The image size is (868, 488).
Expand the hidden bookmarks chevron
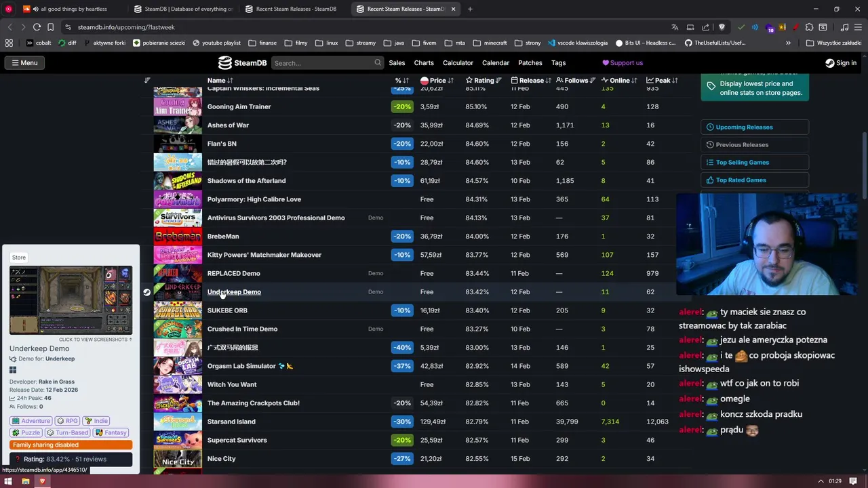pyautogui.click(x=788, y=43)
